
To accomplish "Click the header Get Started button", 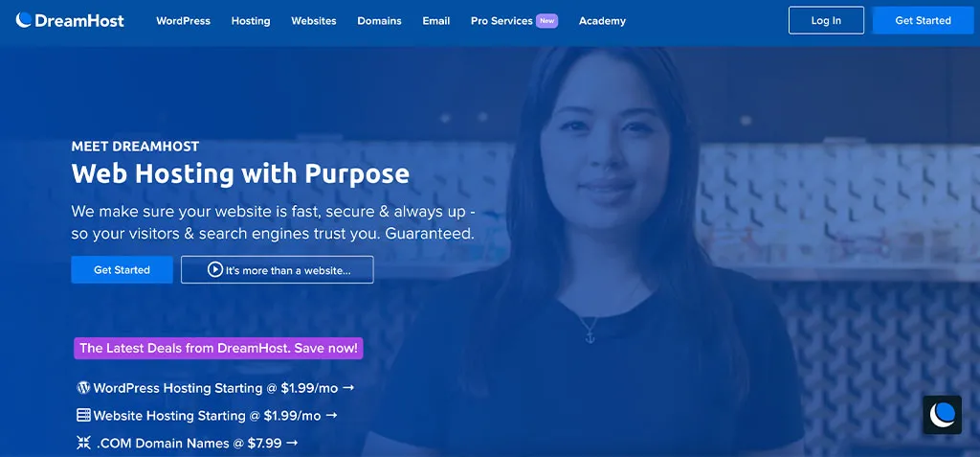I will [924, 20].
